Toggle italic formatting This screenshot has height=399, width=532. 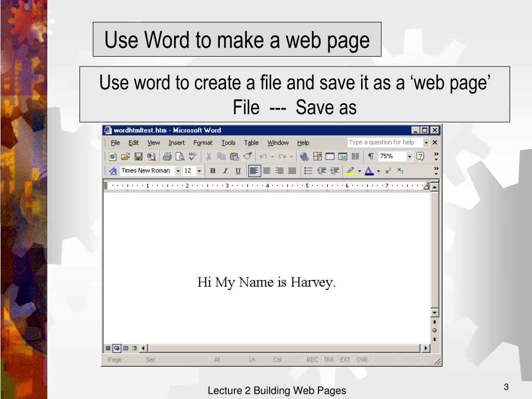(x=225, y=170)
